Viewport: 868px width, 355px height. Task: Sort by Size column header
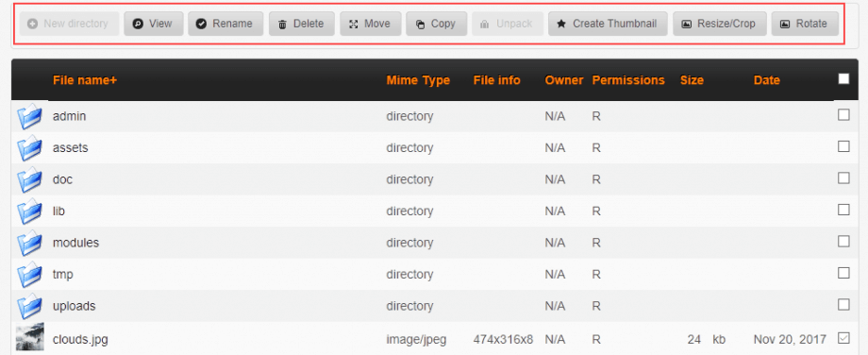(x=692, y=80)
